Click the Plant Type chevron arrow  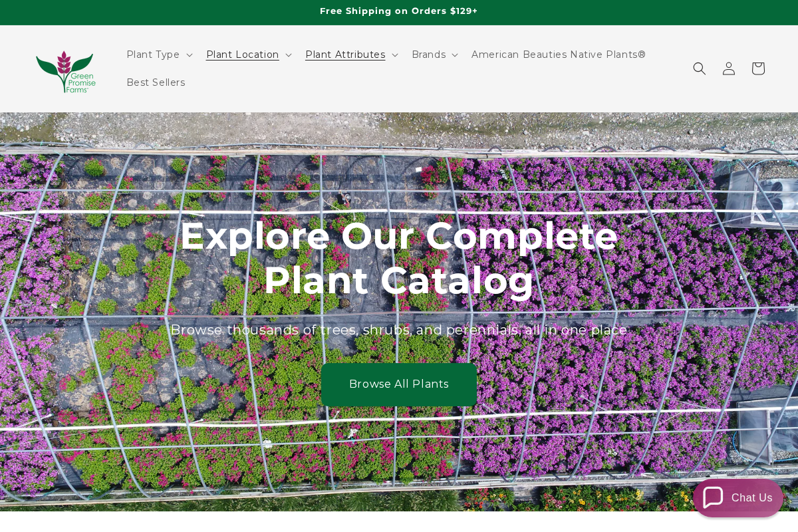[x=190, y=55]
